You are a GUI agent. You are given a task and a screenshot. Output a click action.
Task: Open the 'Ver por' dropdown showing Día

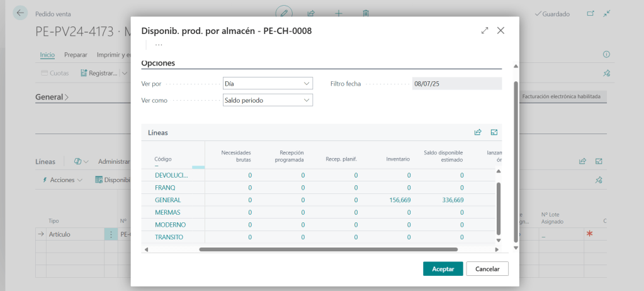pyautogui.click(x=268, y=83)
